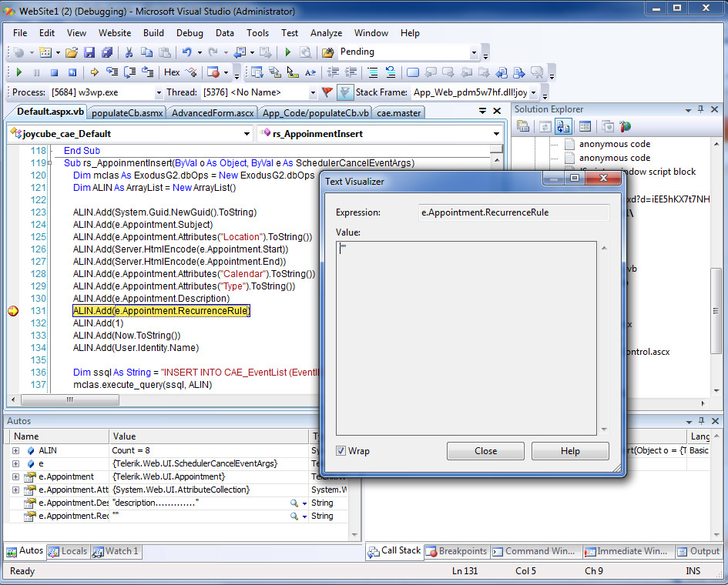Open Properties icon in Solution Explorer toolbar

523,126
